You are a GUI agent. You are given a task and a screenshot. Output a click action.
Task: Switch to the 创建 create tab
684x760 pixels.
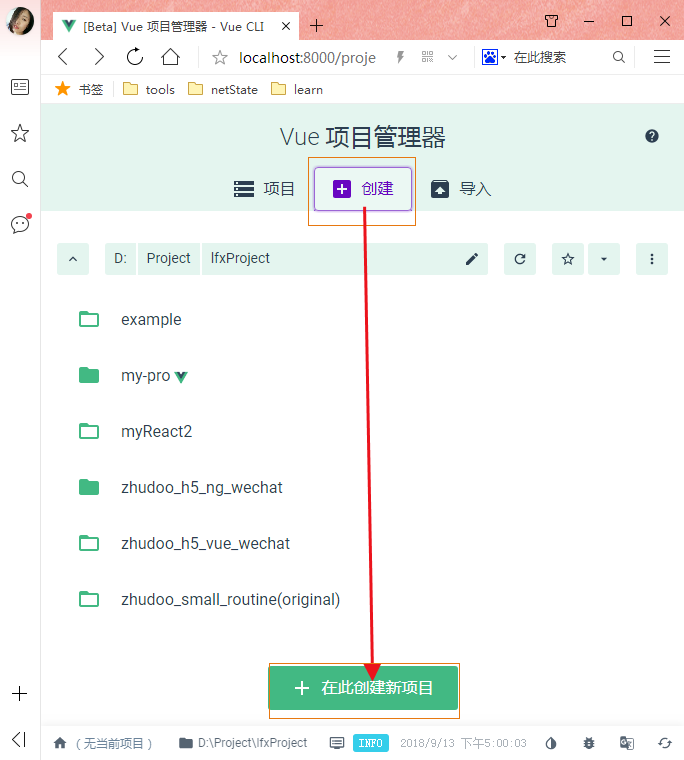point(363,189)
